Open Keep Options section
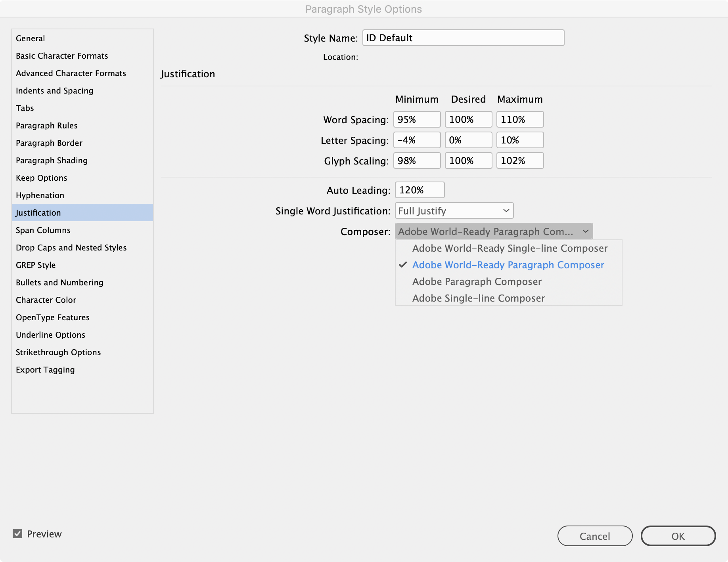The height and width of the screenshot is (562, 728). point(41,178)
